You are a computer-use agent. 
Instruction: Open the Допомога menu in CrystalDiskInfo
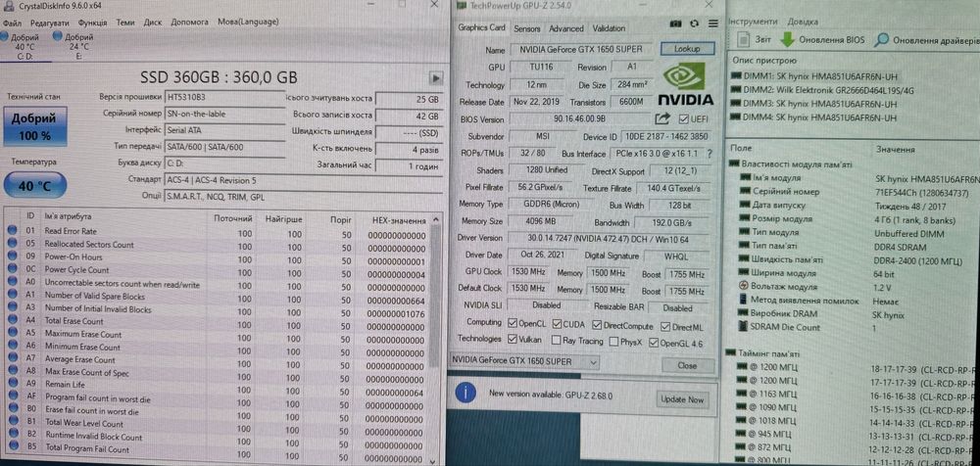point(189,22)
